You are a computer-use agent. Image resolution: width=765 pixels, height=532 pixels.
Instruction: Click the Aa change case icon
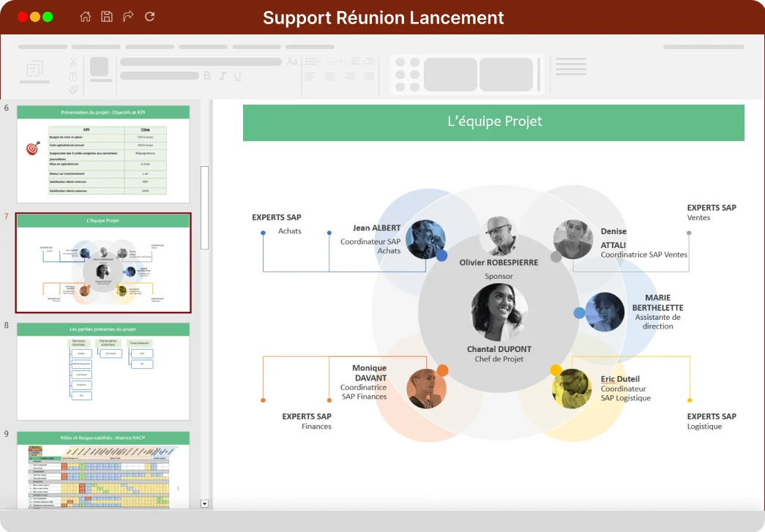click(292, 61)
